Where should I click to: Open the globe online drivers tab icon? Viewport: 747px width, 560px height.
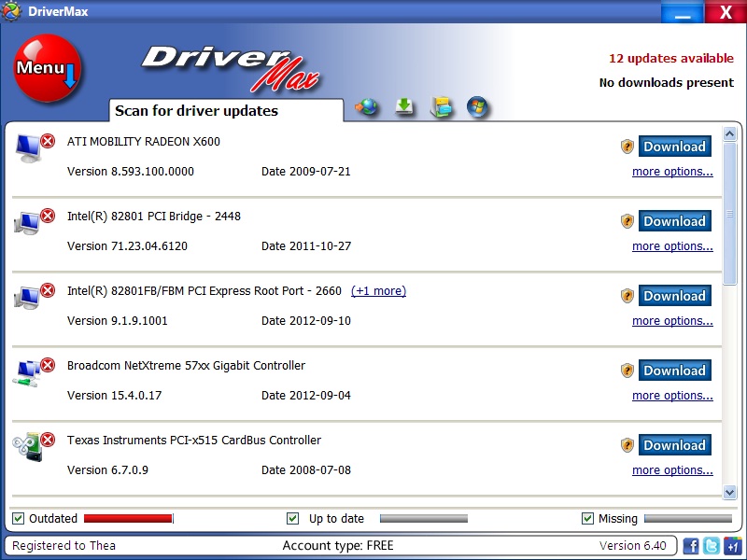[367, 107]
